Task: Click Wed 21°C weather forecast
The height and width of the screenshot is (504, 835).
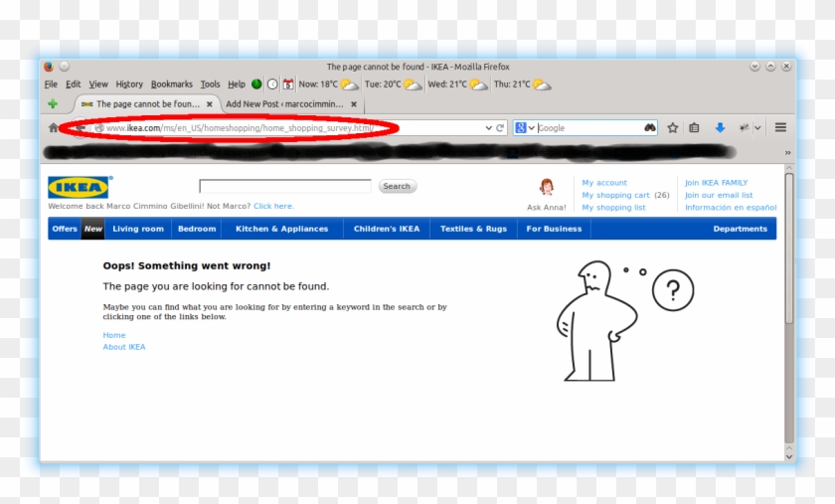Action: [457, 84]
